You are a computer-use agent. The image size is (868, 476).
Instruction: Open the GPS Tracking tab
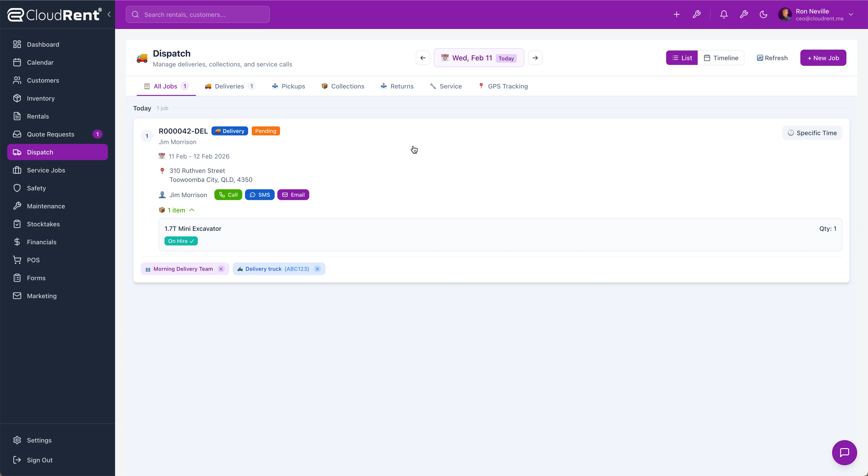[503, 86]
